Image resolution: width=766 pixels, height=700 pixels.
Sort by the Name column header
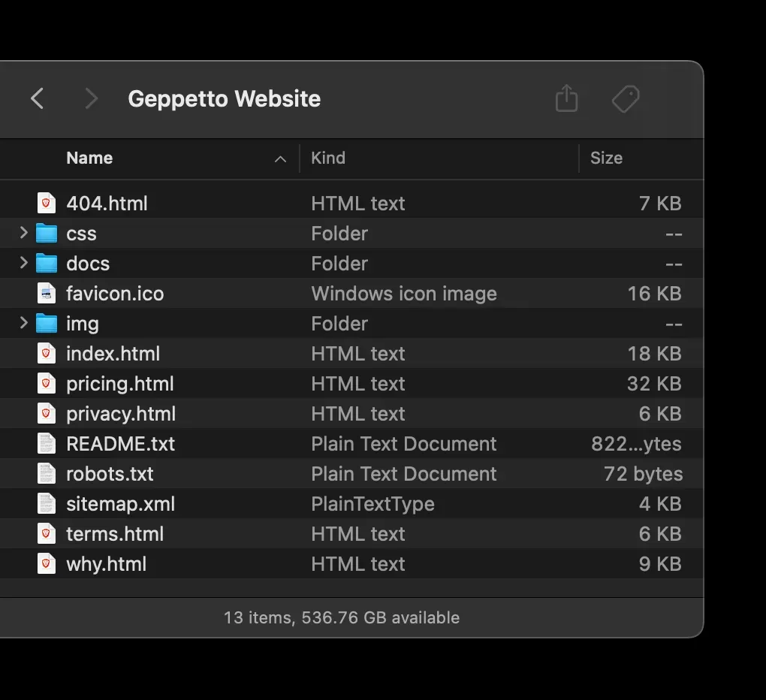tap(89, 158)
